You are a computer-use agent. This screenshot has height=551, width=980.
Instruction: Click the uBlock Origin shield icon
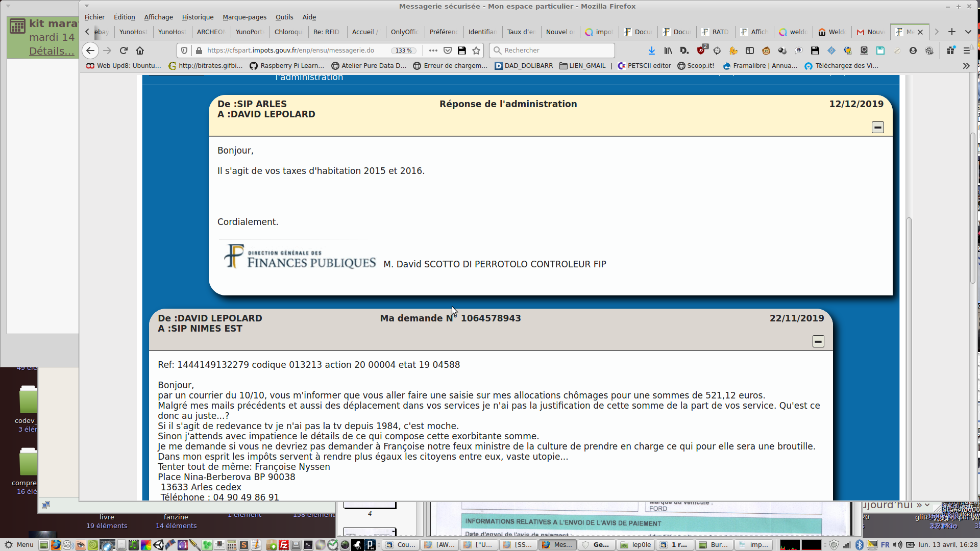[701, 51]
